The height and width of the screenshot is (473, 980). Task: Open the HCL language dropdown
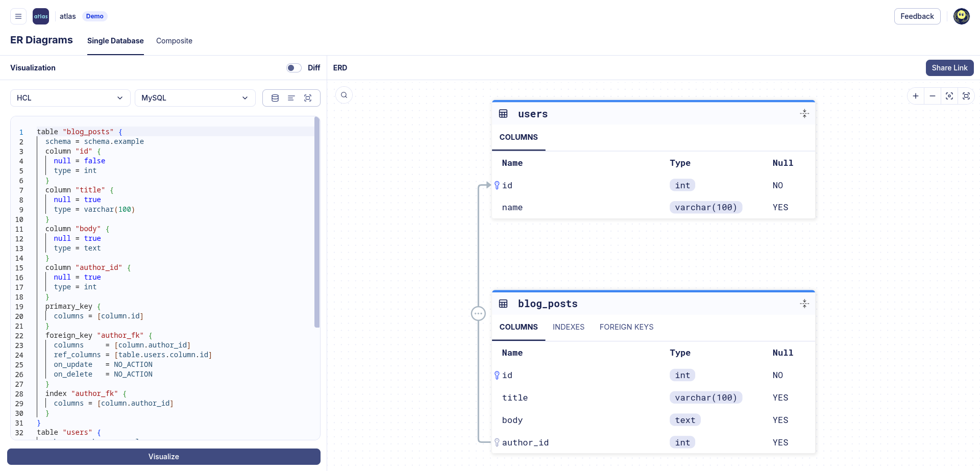coord(70,98)
